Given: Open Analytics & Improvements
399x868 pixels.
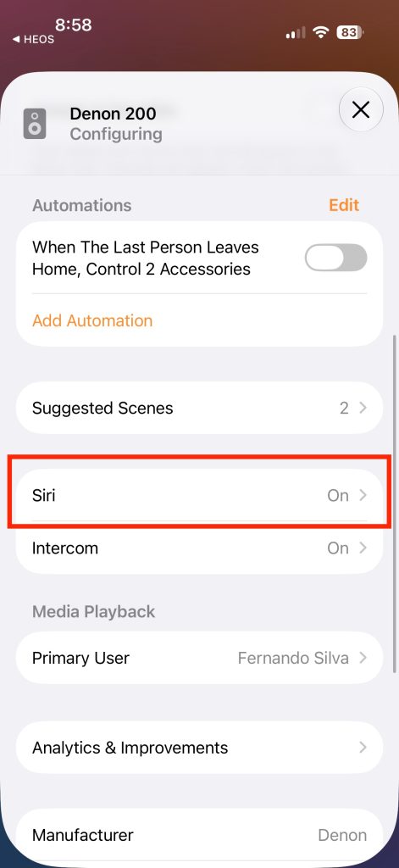Looking at the screenshot, I should (x=199, y=748).
